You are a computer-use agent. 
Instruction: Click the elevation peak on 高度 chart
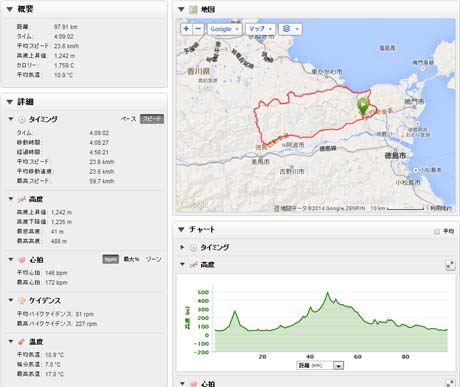[x=328, y=293]
